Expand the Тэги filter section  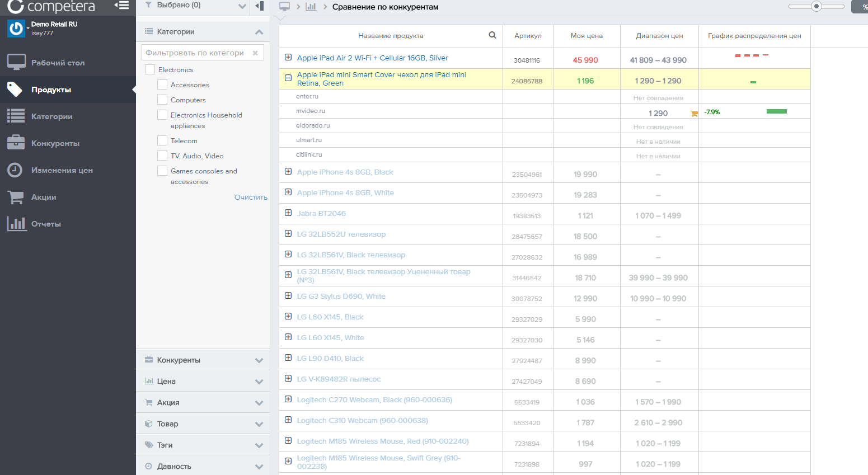point(203,445)
